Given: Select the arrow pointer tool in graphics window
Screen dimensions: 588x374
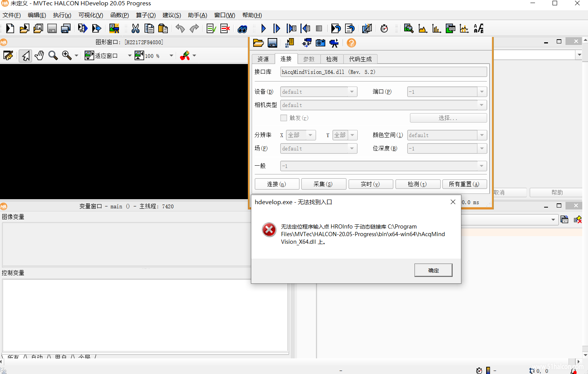Looking at the screenshot, I should click(26, 56).
